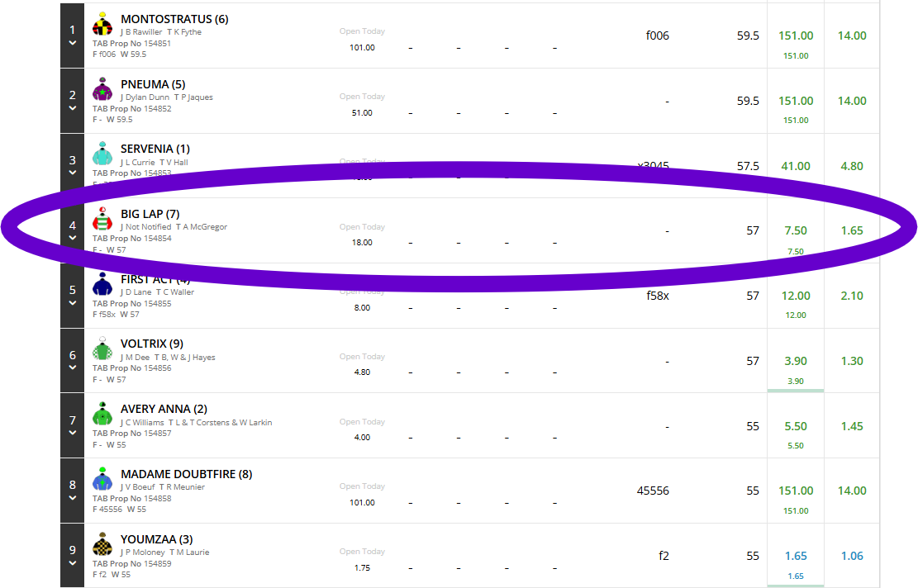
Task: Click Big Lap striped silks icon
Action: coord(102,218)
